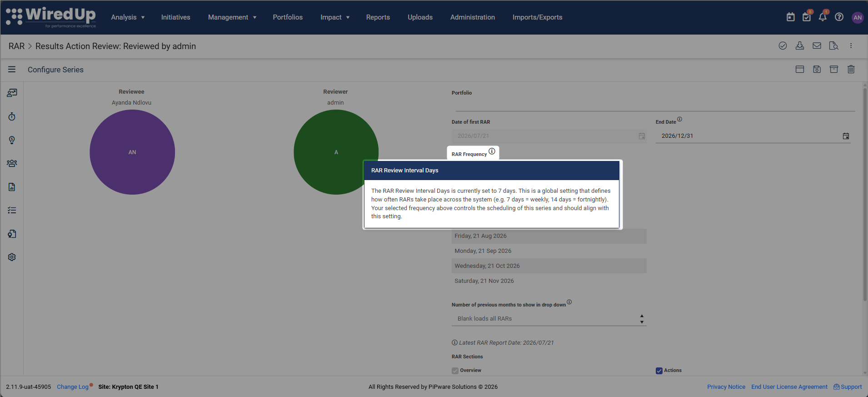
Task: Click the Latest RAR Report Date text
Action: 506,343
